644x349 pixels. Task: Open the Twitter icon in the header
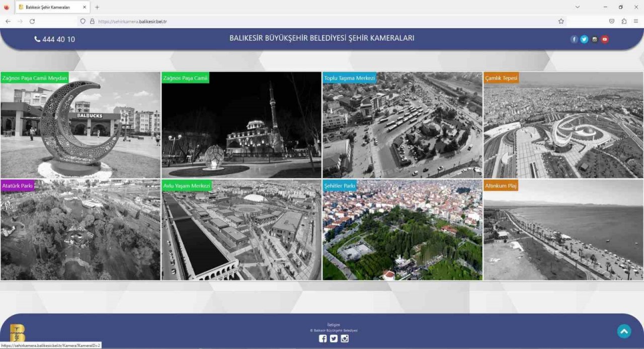click(x=584, y=39)
